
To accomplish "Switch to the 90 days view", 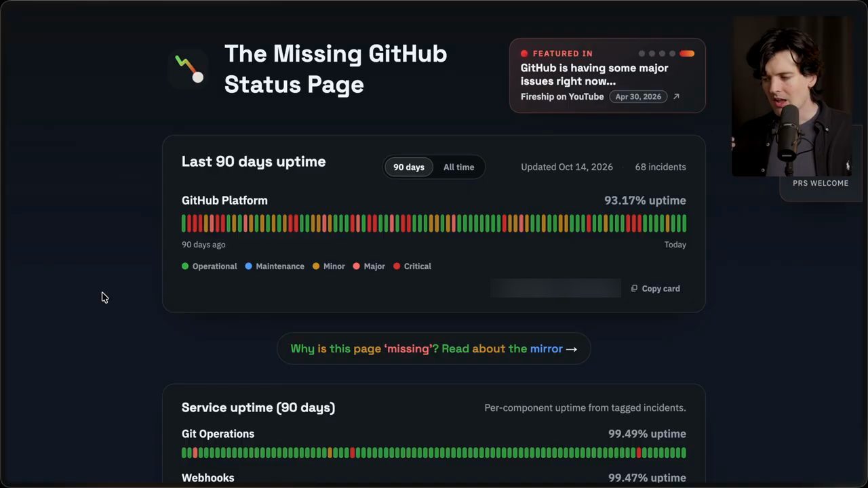I will tap(409, 167).
